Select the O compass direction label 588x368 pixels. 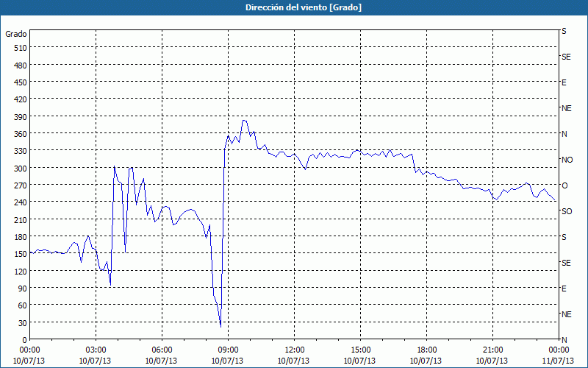pos(564,185)
